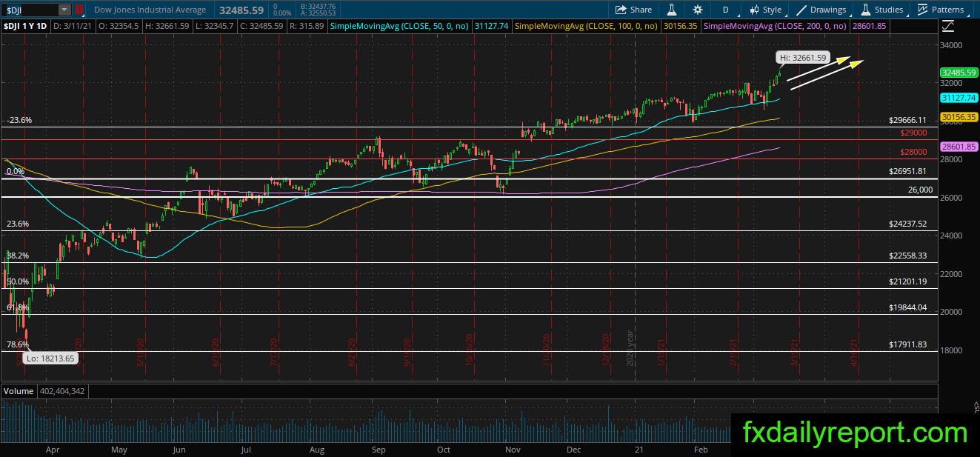Open the symbol dropdown arrow next to $DJI

click(x=64, y=10)
